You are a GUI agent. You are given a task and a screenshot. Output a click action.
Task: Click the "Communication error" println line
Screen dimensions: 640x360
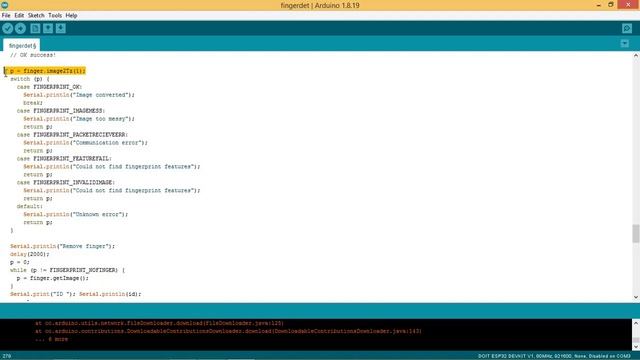[x=85, y=142]
